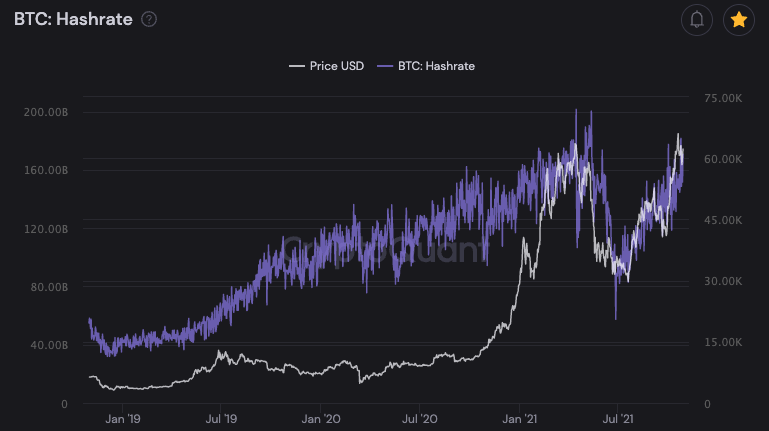Click the 60.00K right axis value

pyautogui.click(x=723, y=159)
